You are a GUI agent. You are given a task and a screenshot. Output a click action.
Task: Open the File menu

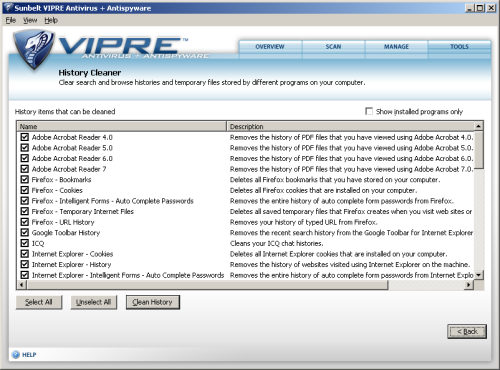[11, 20]
